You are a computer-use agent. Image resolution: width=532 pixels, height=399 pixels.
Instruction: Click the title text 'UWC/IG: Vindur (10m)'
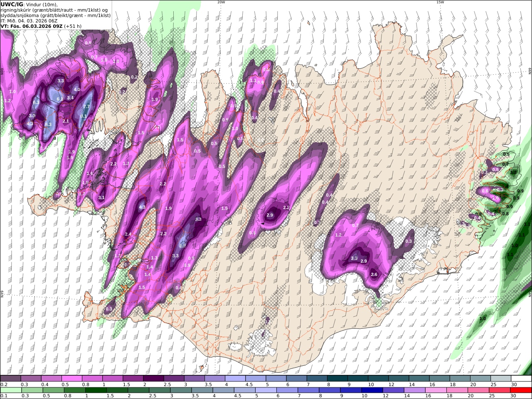[29, 5]
